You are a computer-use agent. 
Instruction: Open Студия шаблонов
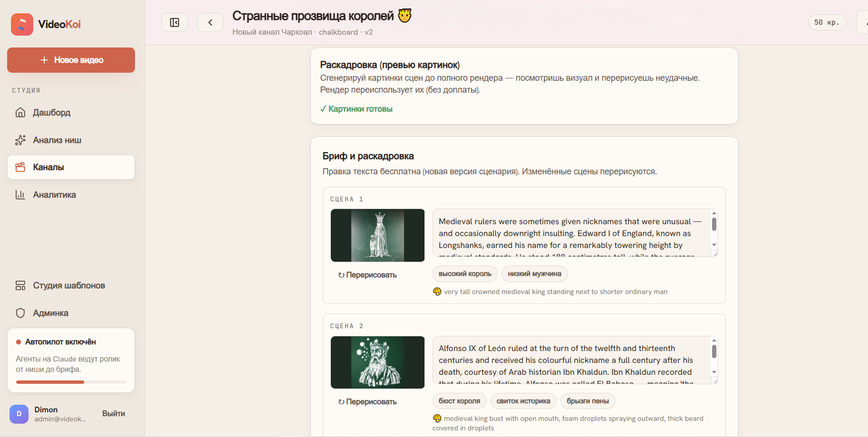(x=71, y=285)
